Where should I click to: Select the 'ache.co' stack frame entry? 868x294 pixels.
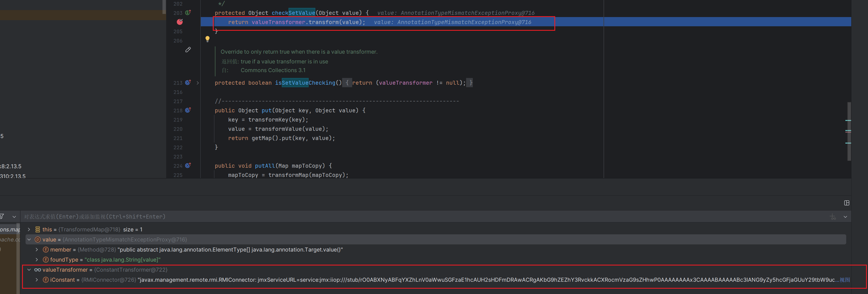coord(10,240)
